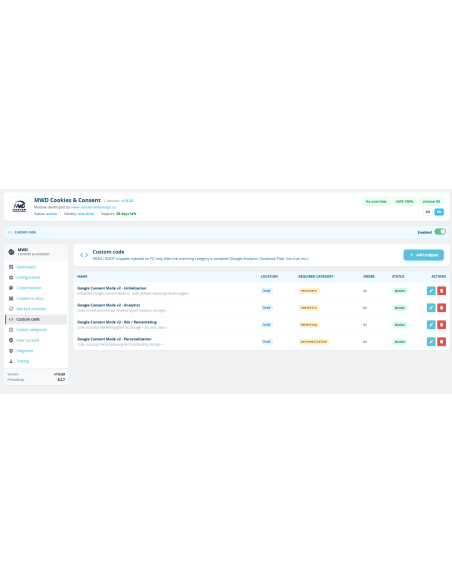Edit the Ads / Remarketing snippet
452x584 pixels.
tap(431, 324)
